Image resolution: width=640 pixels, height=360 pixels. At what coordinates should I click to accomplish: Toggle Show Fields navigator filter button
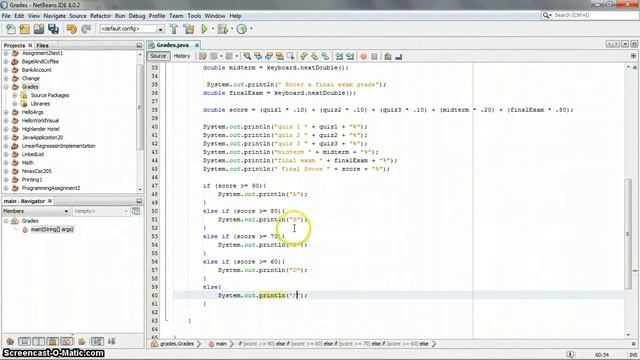pyautogui.click(x=24, y=341)
